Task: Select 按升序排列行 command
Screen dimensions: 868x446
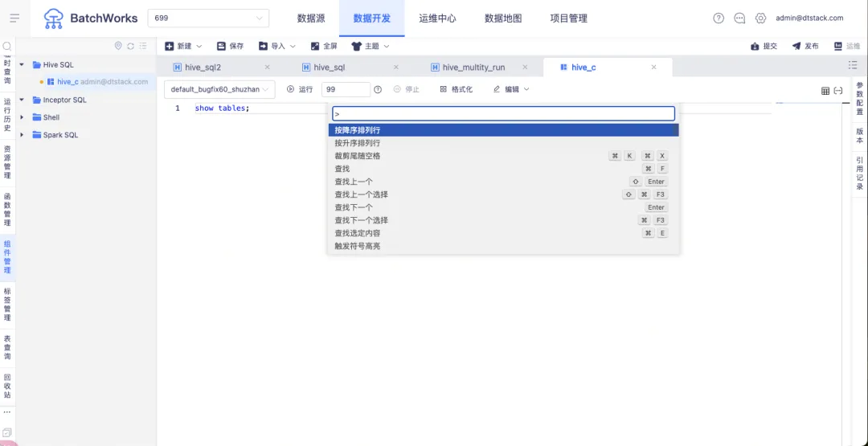Action: (503, 143)
